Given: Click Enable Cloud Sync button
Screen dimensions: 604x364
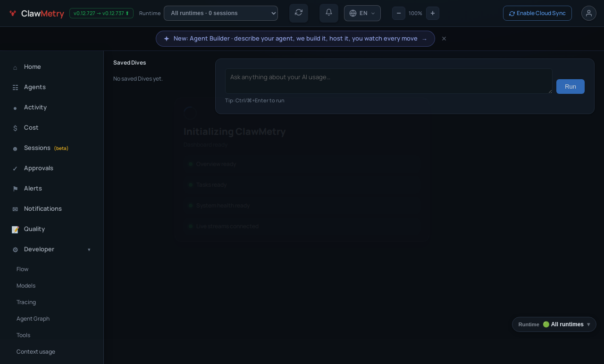Looking at the screenshot, I should 537,13.
